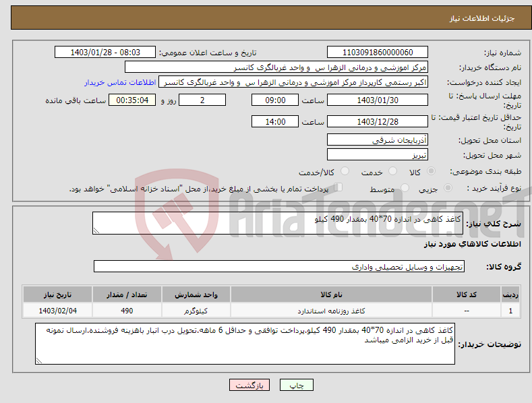Select the متوسط purchase type radio

(x=405, y=187)
